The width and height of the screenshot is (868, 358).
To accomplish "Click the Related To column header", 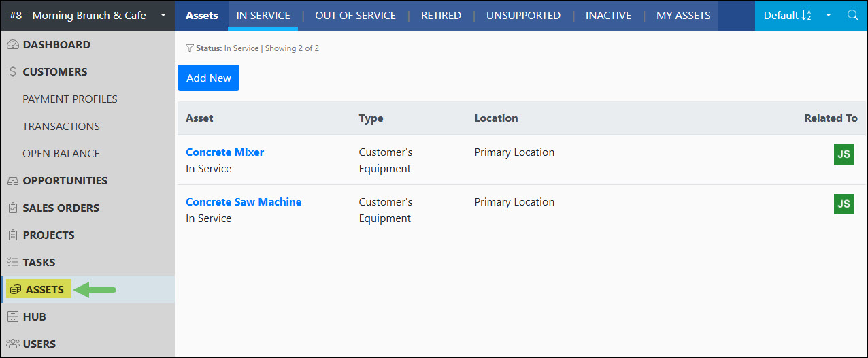I will tap(831, 118).
